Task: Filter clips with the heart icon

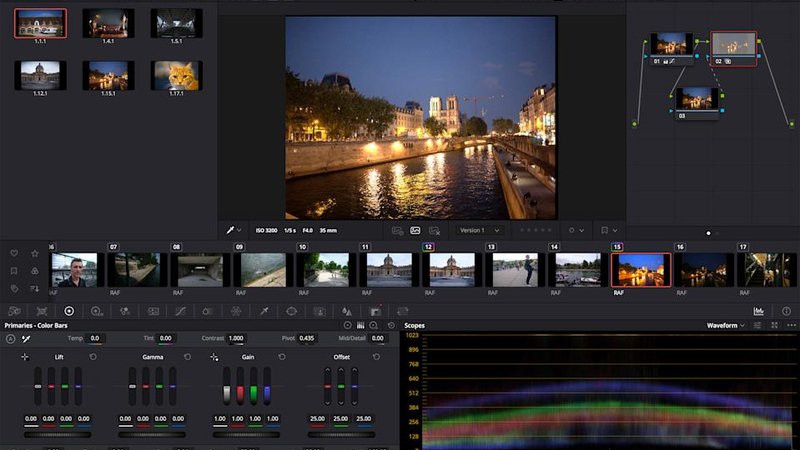Action: coord(14,253)
